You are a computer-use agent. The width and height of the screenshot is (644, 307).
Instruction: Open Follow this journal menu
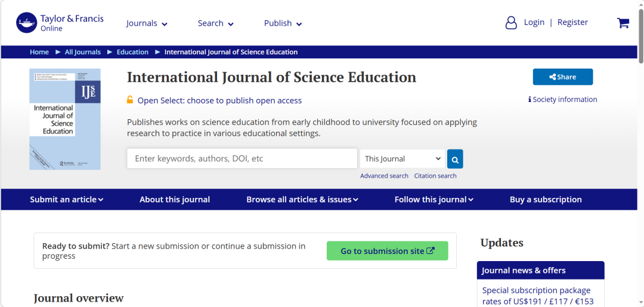434,200
